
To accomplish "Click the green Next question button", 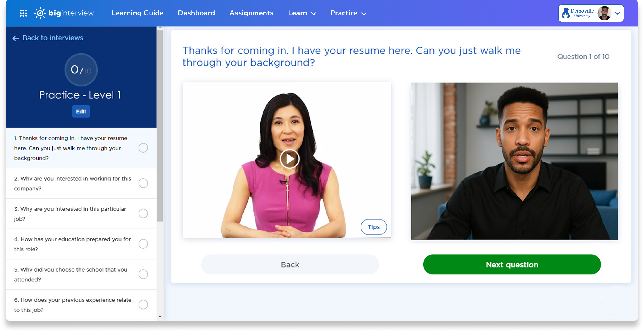I will point(512,265).
